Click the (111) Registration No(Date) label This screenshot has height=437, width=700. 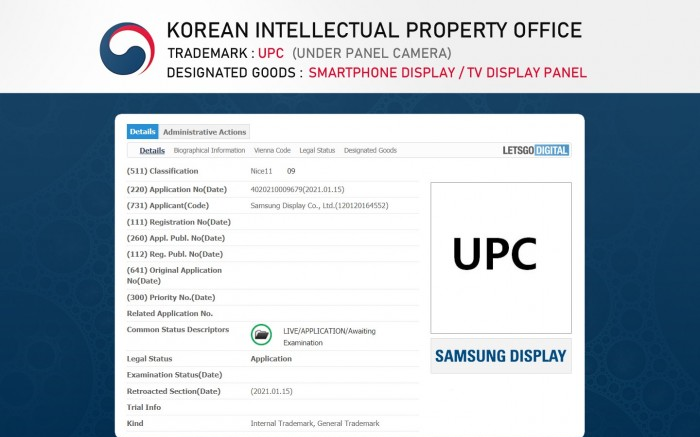[x=179, y=222]
